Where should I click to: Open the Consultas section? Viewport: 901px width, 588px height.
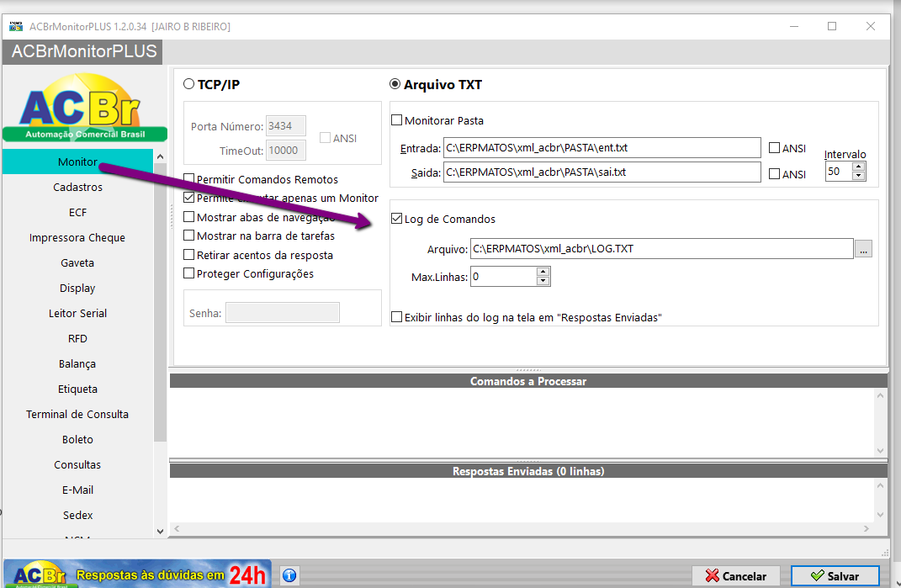coord(77,465)
